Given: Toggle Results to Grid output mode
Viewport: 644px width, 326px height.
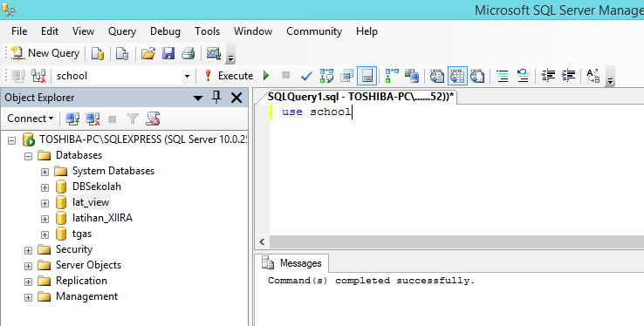Looking at the screenshot, I should pos(457,76).
